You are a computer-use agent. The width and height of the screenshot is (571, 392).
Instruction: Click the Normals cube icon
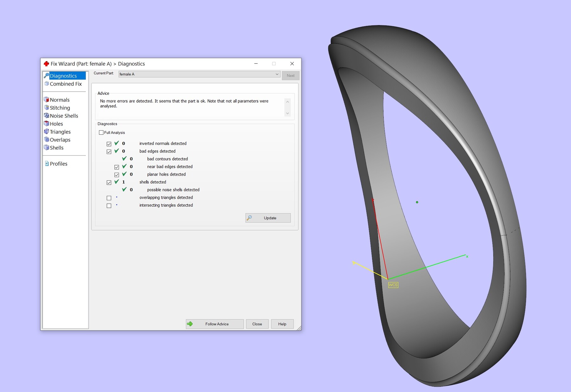pos(47,100)
